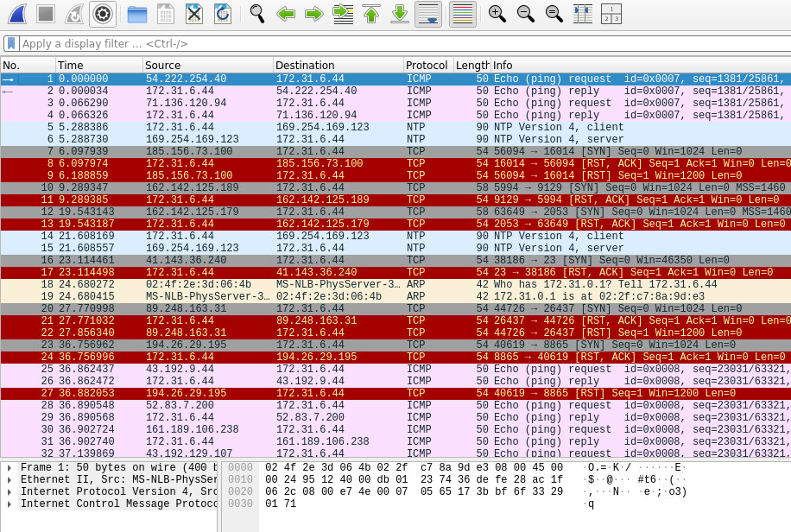Stop the running packet capture
The width and height of the screenshot is (791, 532).
click(x=46, y=14)
